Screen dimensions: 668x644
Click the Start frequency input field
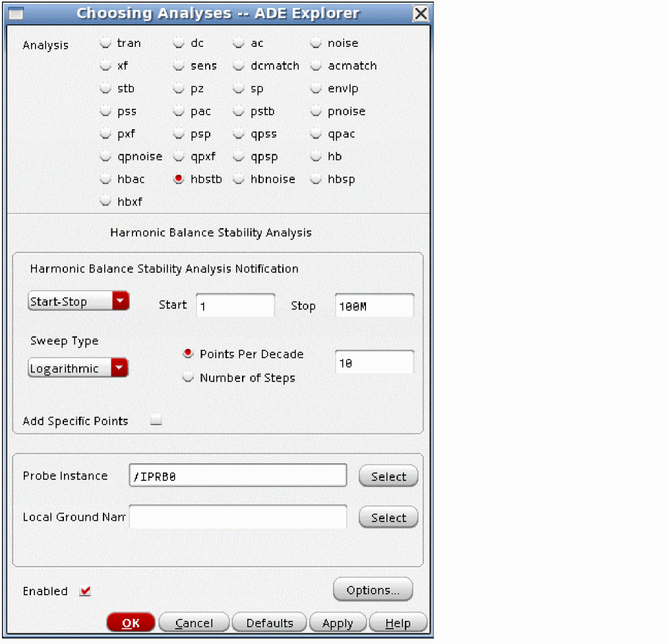point(235,305)
